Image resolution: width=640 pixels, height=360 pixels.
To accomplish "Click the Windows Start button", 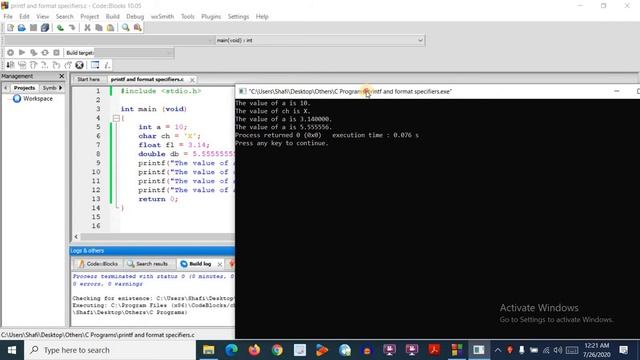I will (x=12, y=350).
